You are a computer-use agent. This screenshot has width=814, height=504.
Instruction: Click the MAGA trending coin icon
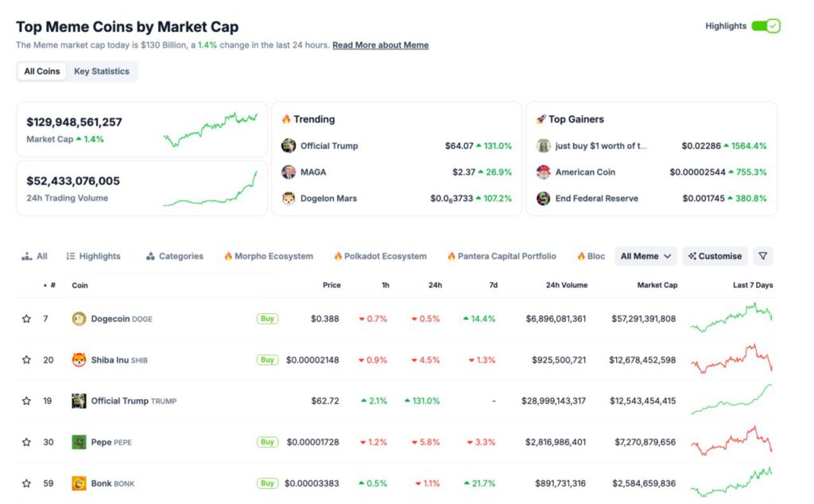(289, 172)
